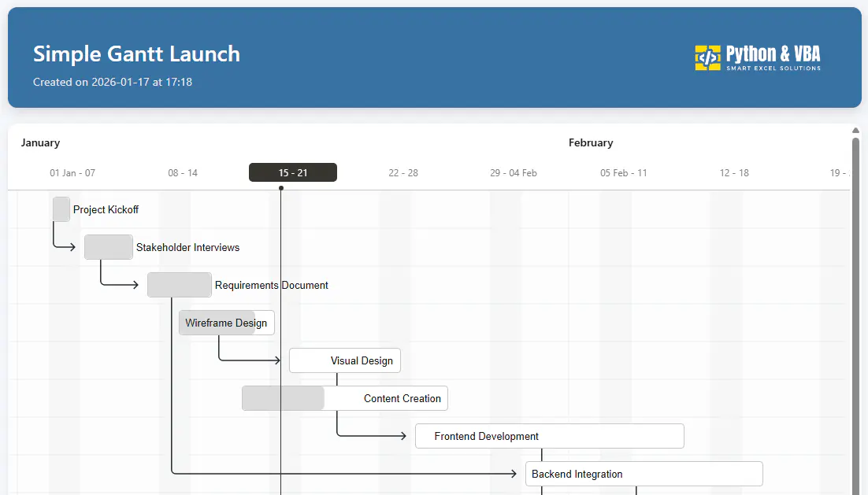This screenshot has height=495, width=868.
Task: Select the Backend Integration task bar
Action: click(644, 474)
